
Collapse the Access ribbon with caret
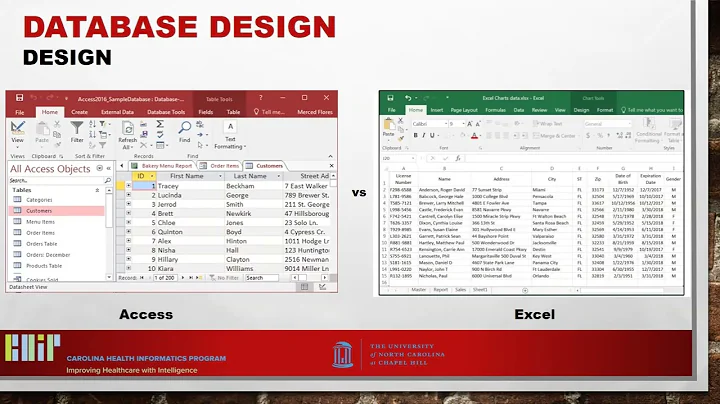click(330, 156)
